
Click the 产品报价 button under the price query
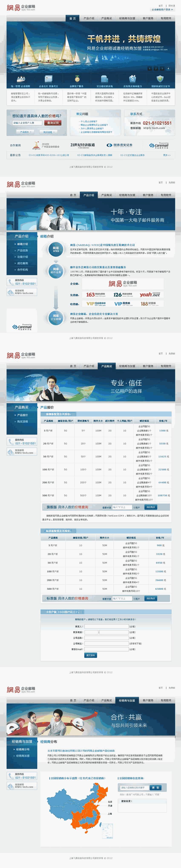point(26,132)
